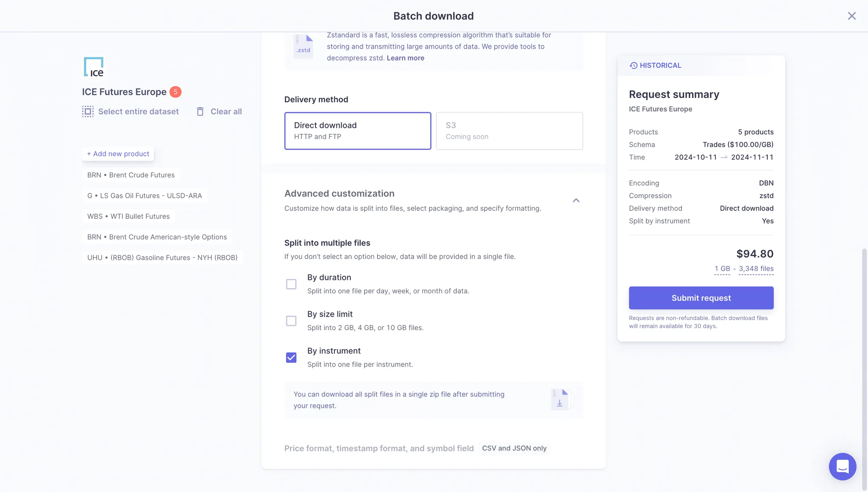Click Select entire dataset label
This screenshot has width=868, height=492.
139,111
